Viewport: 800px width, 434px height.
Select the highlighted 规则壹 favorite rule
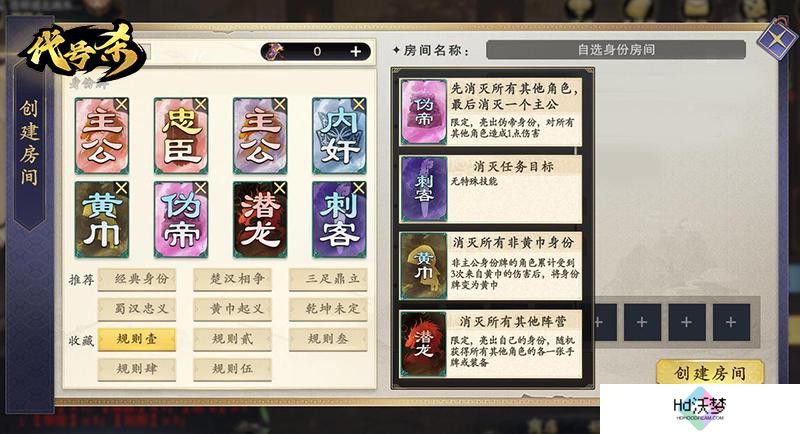tap(137, 339)
